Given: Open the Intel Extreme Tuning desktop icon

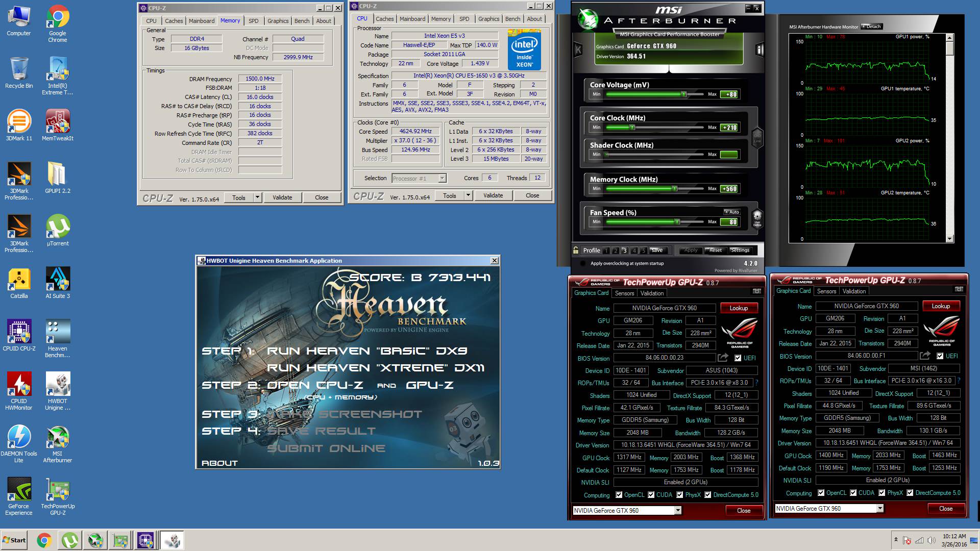Looking at the screenshot, I should tap(58, 77).
